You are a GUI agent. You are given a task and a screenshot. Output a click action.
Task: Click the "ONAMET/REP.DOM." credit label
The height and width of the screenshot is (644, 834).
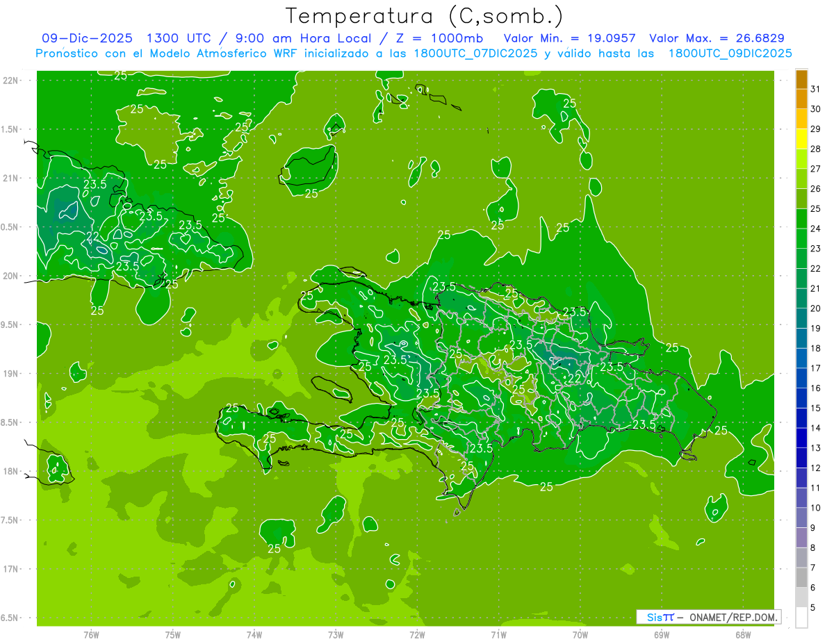[x=734, y=617]
